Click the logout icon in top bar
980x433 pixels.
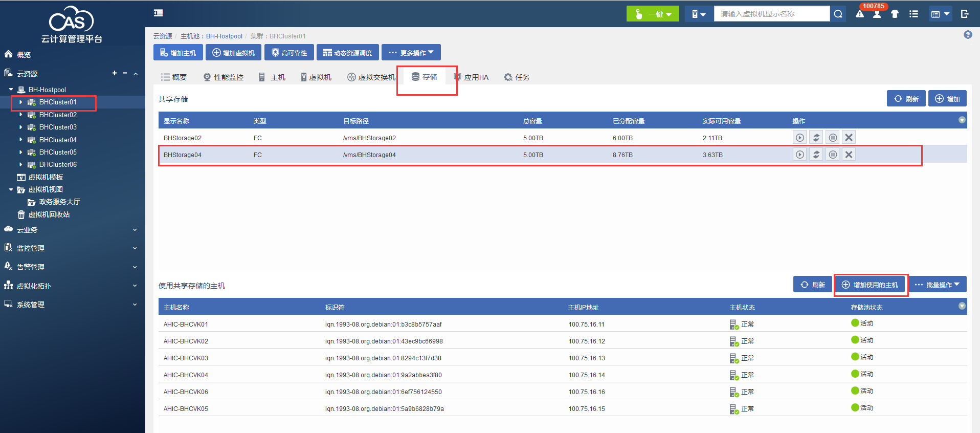coord(965,14)
